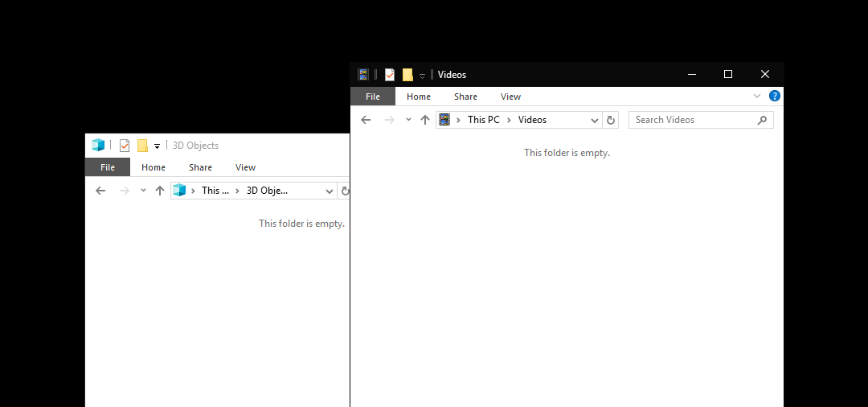Close the Videos window
Viewport: 868px width, 407px height.
coord(765,74)
